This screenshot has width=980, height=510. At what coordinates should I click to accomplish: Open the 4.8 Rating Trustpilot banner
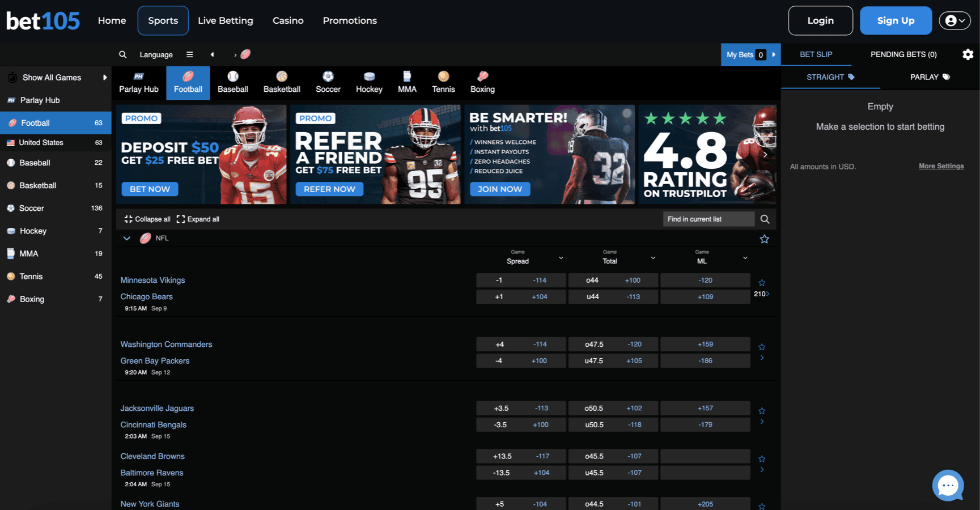[x=707, y=154]
